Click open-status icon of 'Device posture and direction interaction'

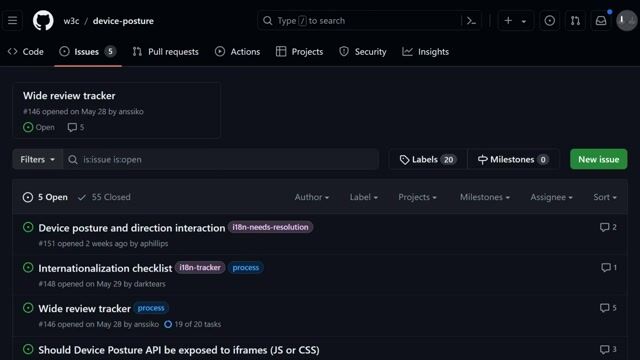click(28, 227)
